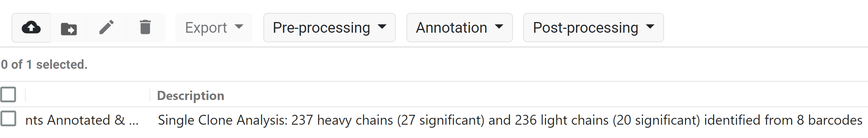868x138 pixels.
Task: Open the Post-processing menu
Action: [593, 27]
